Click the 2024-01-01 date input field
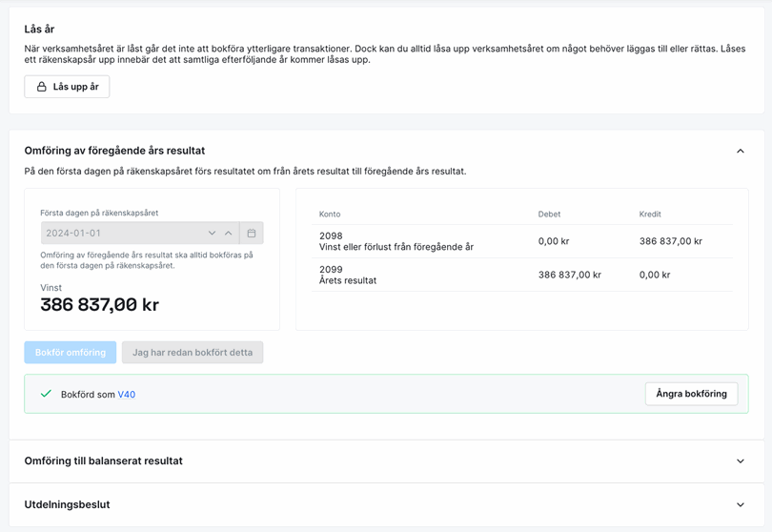The height and width of the screenshot is (532, 772). (x=122, y=234)
